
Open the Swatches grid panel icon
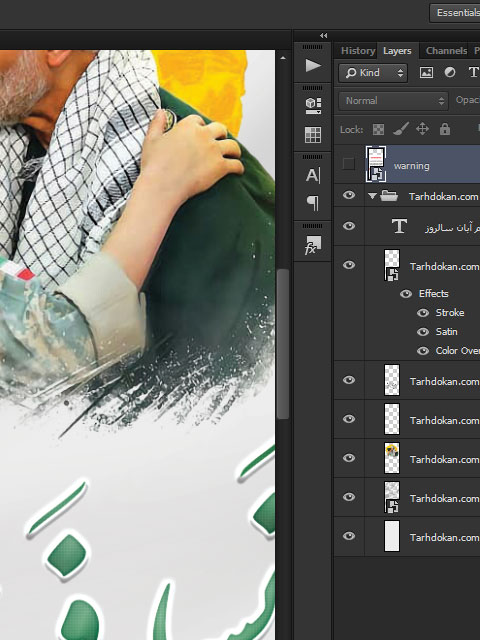coord(313,135)
